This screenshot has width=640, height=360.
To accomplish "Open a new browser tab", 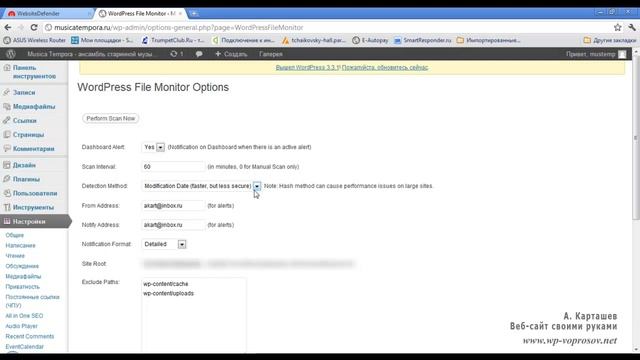I will pyautogui.click(x=194, y=13).
